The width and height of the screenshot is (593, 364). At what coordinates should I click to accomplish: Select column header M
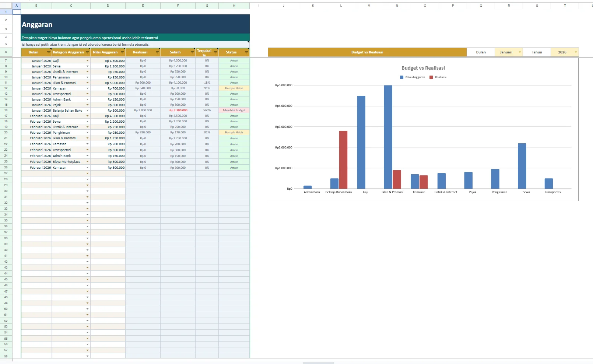tap(369, 6)
